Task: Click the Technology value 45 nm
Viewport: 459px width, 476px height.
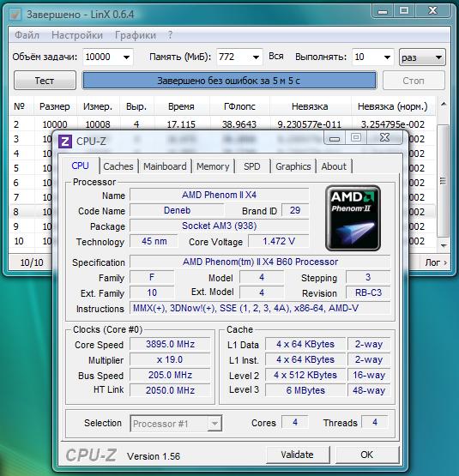Action: click(154, 241)
